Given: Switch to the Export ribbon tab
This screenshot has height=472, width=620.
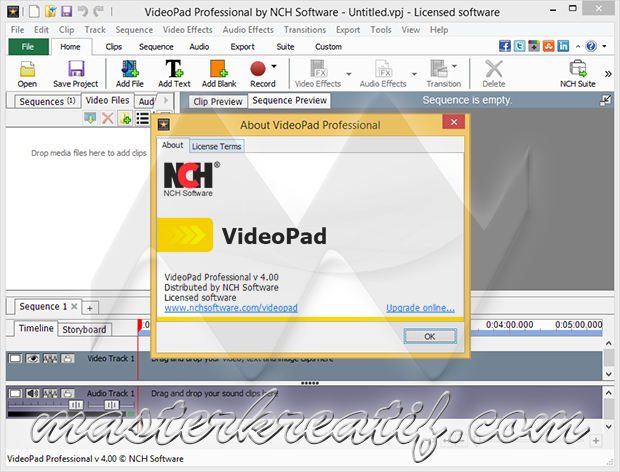Looking at the screenshot, I should pyautogui.click(x=242, y=47).
